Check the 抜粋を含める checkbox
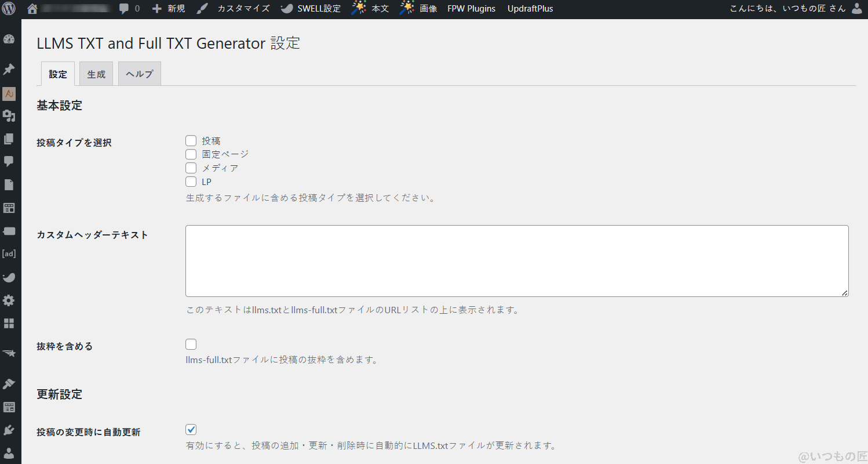This screenshot has height=464, width=868. coord(191,344)
